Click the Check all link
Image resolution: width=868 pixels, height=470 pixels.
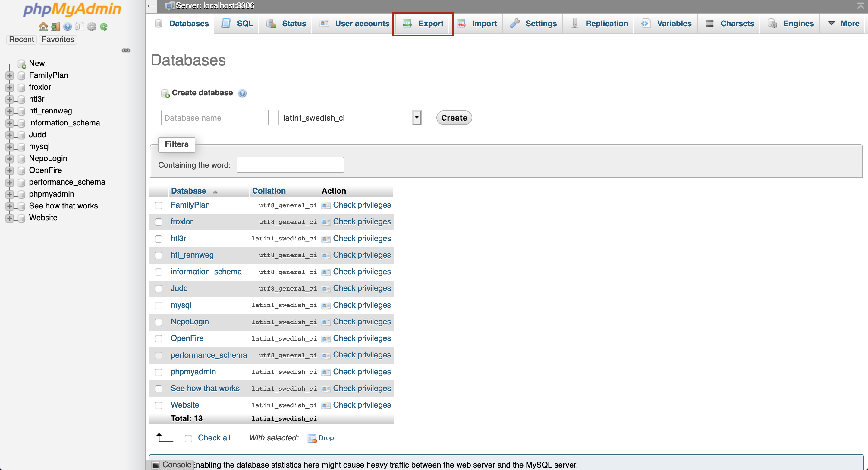[x=214, y=438]
